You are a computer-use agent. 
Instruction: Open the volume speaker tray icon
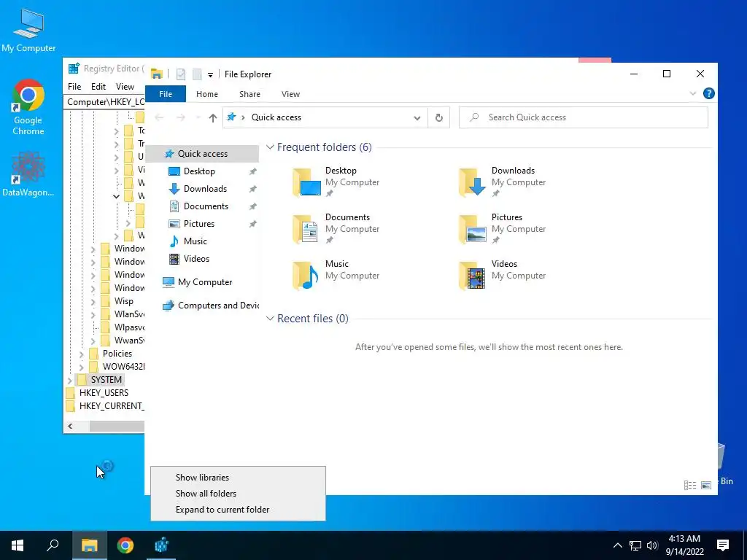click(652, 545)
